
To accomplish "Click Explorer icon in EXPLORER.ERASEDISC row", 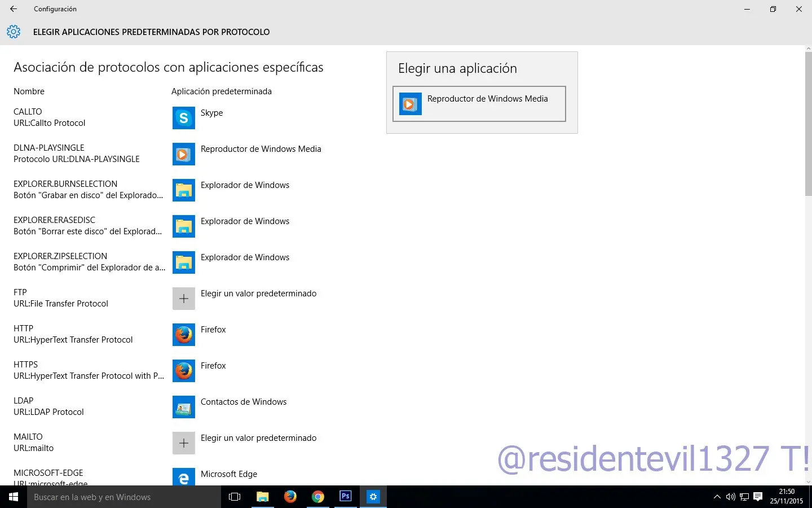I will 184,226.
